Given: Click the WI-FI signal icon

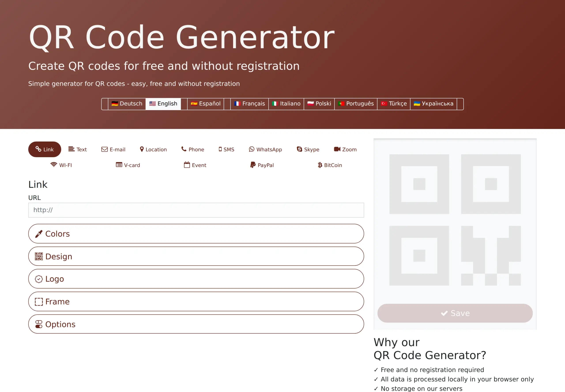Looking at the screenshot, I should [54, 165].
